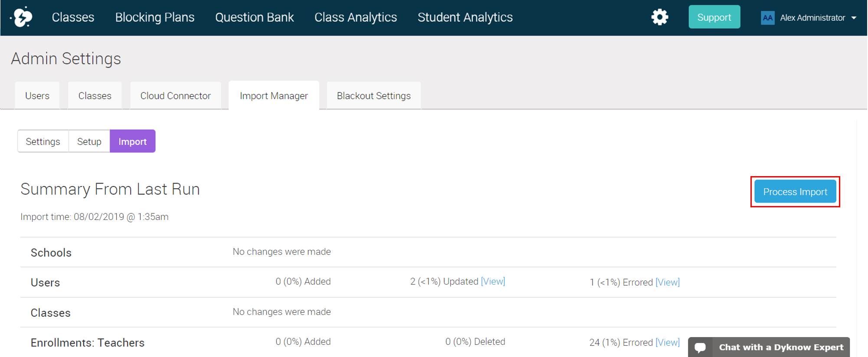Expand the Alex Administrator dropdown arrow
The image size is (868, 357).
854,18
